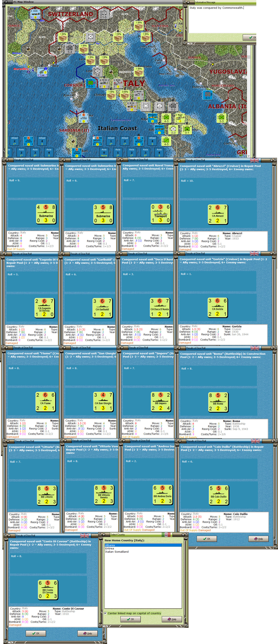Select the 1-5 unit in Switzerland
Image resolution: width=278 pixels, height=644 pixels.
[104, 14]
